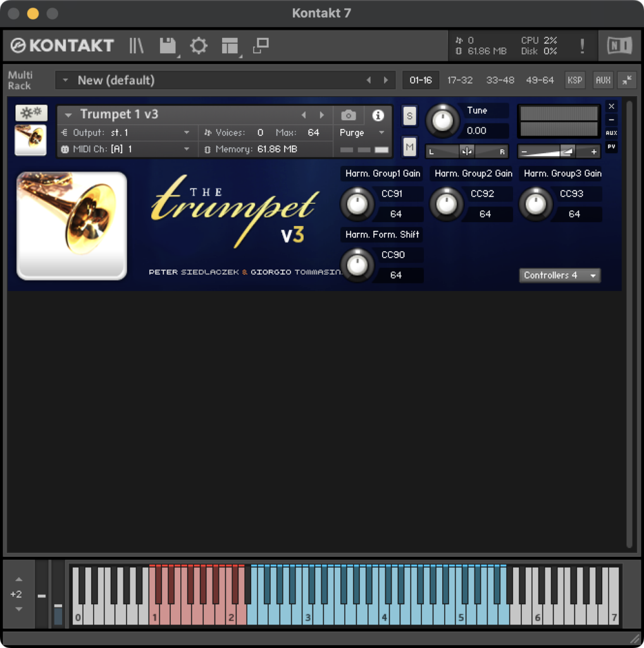The image size is (644, 648).
Task: Open the workspace icon dropdown arrow
Action: (x=241, y=56)
